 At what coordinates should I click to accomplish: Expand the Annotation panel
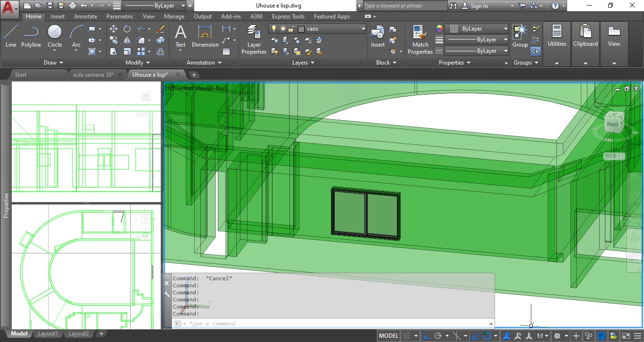(204, 63)
